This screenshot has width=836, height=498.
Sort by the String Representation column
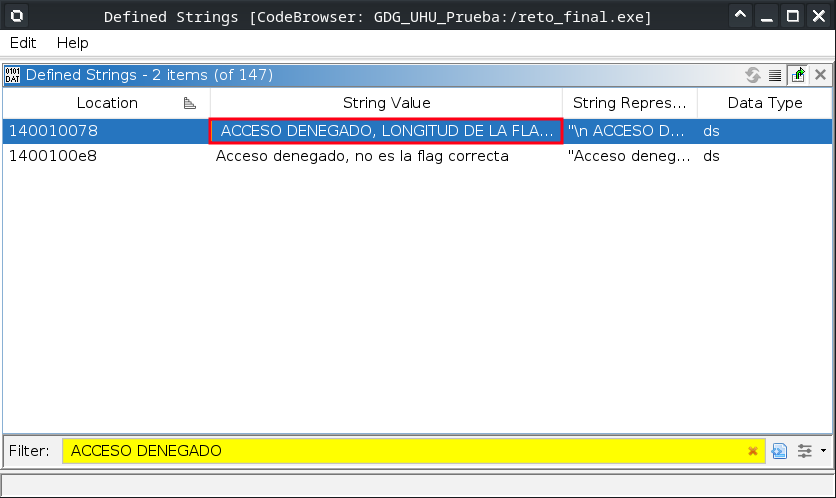pos(630,103)
